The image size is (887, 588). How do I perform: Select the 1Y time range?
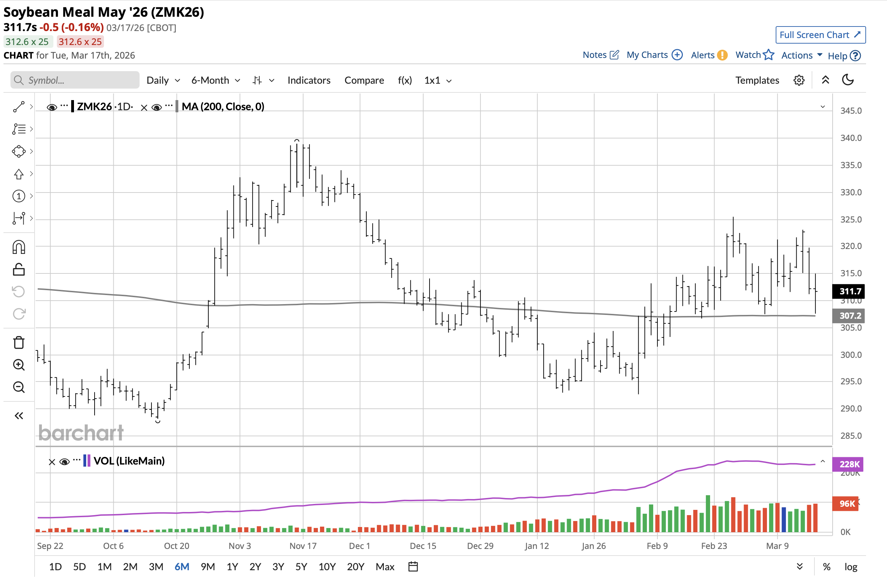232,566
